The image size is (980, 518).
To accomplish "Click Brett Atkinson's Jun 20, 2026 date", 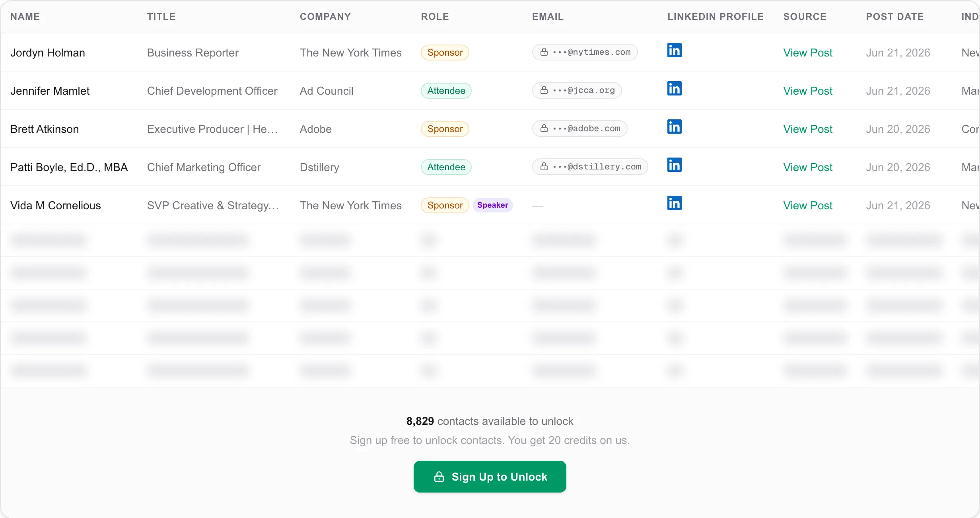I will pyautogui.click(x=898, y=129).
